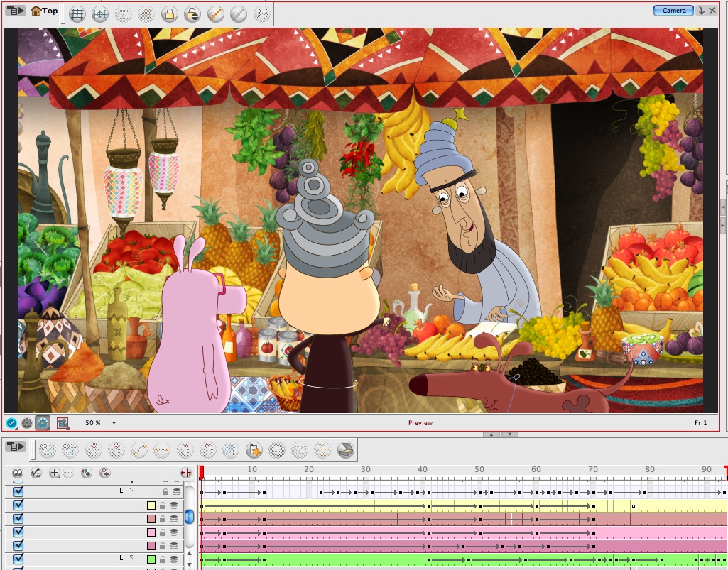Uncheck the yellow layer's visibility checkbox

pos(18,505)
